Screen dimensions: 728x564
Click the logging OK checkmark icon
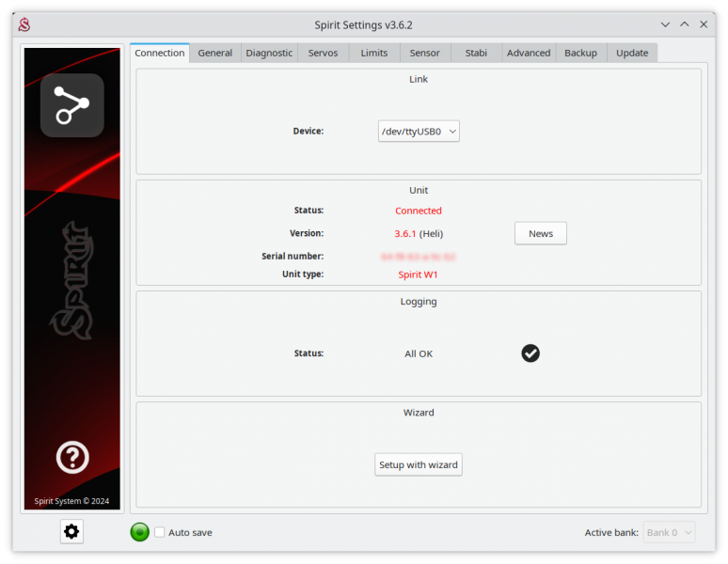(530, 353)
